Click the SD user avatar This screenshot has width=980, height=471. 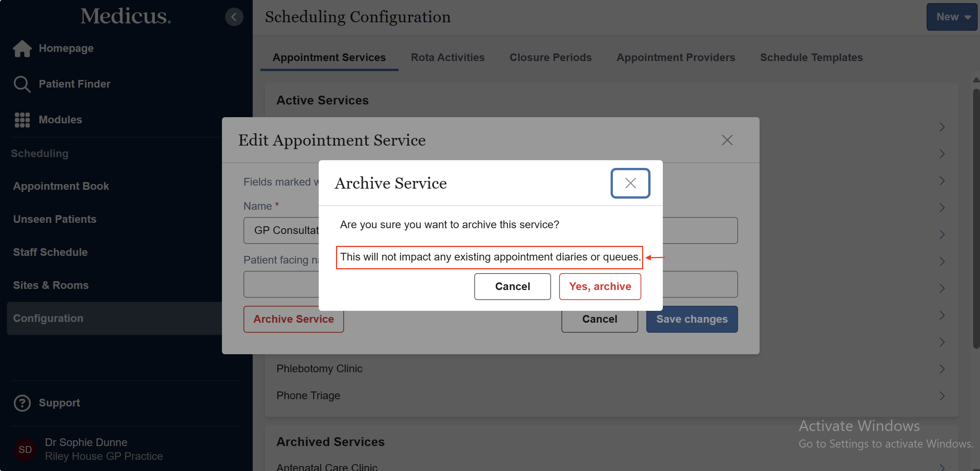25,449
